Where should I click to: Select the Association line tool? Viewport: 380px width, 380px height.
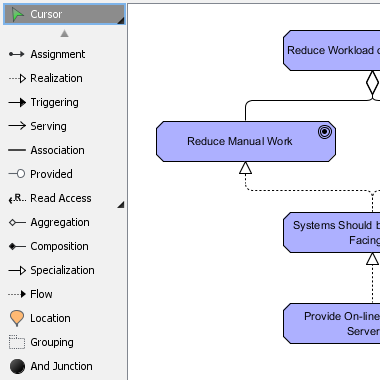click(63, 150)
